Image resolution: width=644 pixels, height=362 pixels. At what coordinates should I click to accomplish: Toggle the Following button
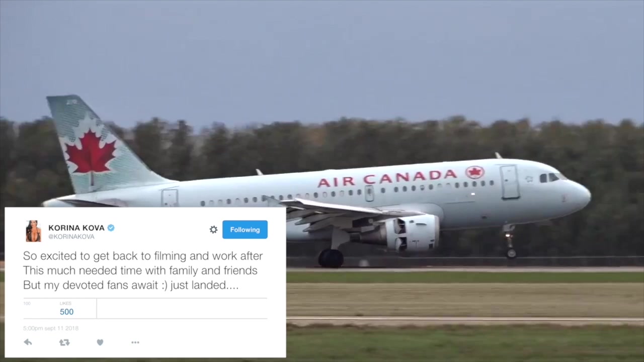[245, 230]
